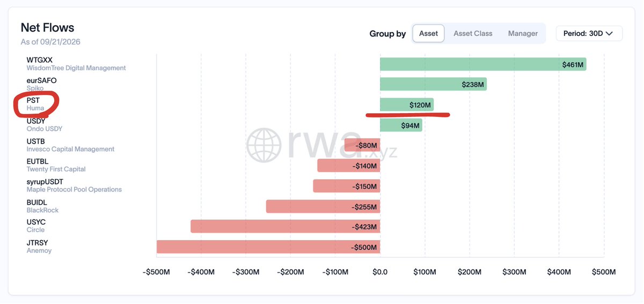Click the -$300M axis label
The image size is (644, 304).
click(246, 272)
